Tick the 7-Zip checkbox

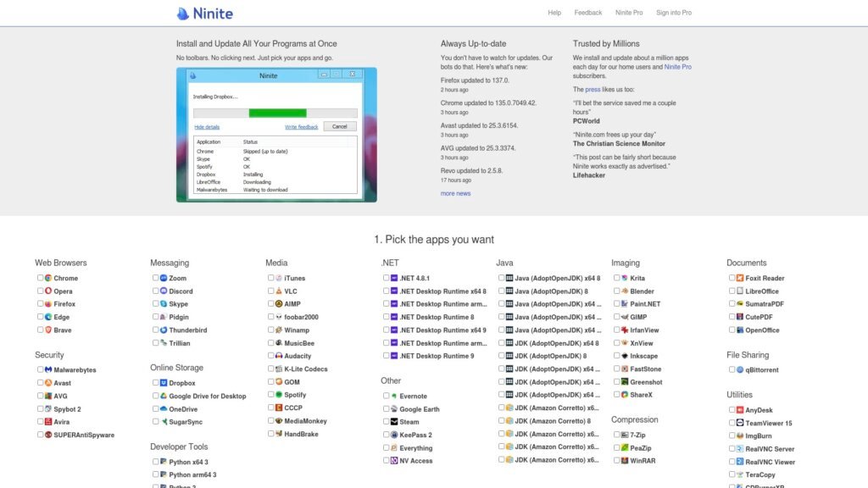(x=617, y=435)
